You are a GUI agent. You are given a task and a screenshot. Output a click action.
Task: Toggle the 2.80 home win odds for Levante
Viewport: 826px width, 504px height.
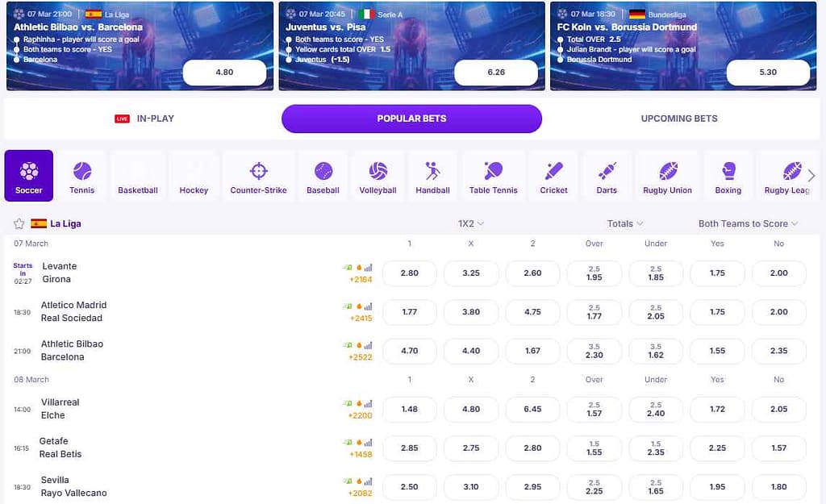(409, 273)
